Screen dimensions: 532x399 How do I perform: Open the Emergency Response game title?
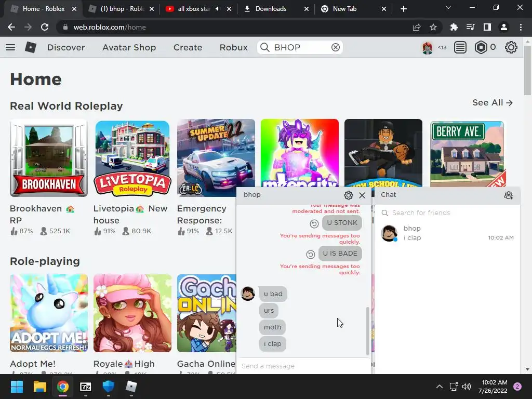coord(202,215)
